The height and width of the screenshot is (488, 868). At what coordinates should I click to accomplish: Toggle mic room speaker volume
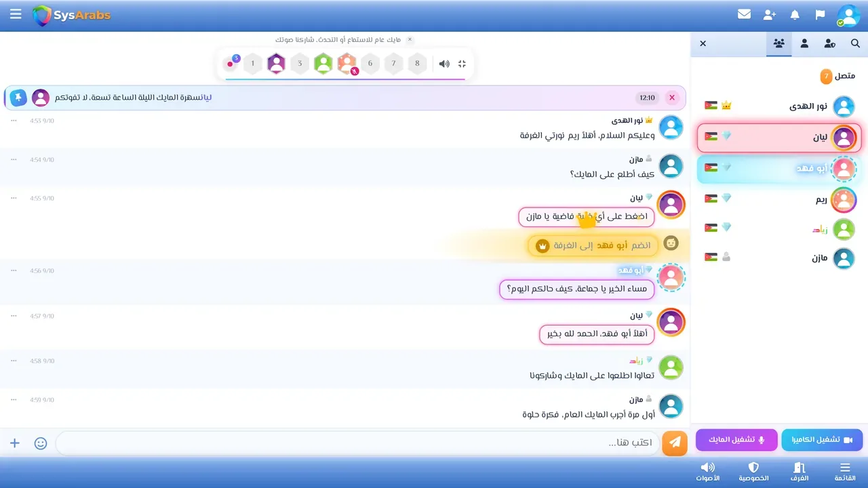click(444, 64)
